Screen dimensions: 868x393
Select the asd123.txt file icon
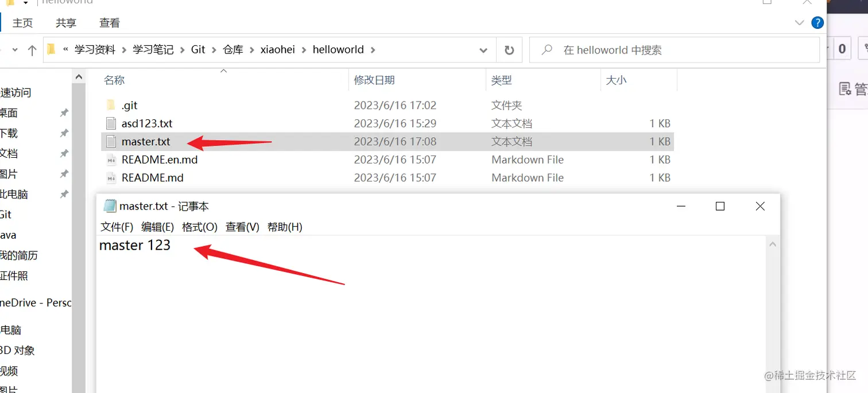click(x=111, y=123)
